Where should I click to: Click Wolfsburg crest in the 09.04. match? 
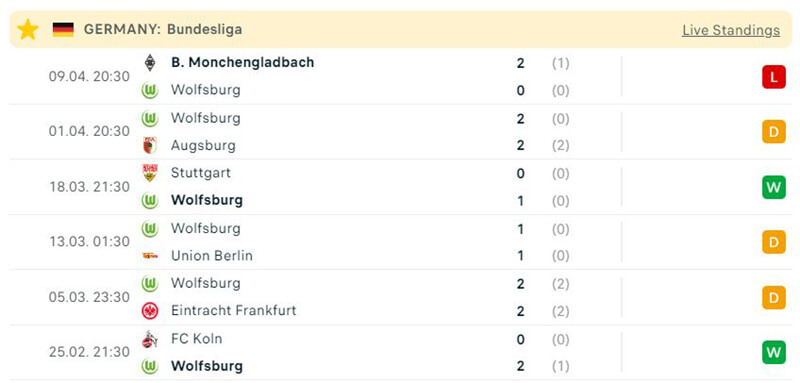(x=150, y=90)
